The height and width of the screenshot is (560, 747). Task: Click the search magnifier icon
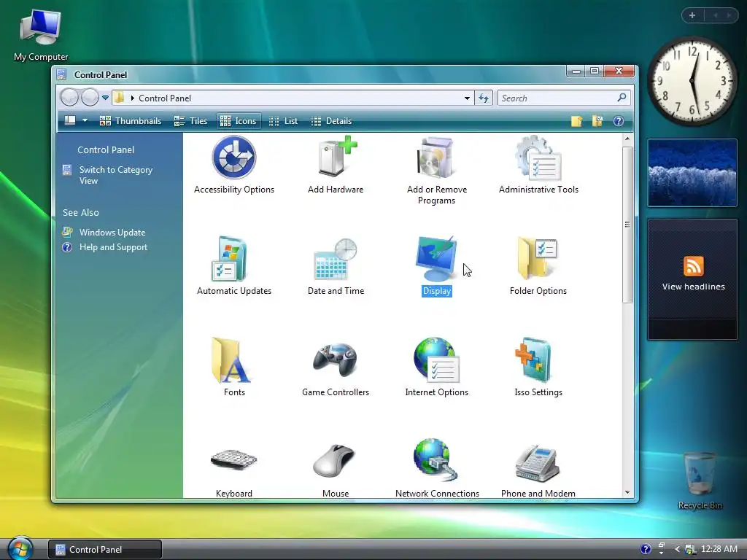point(622,98)
